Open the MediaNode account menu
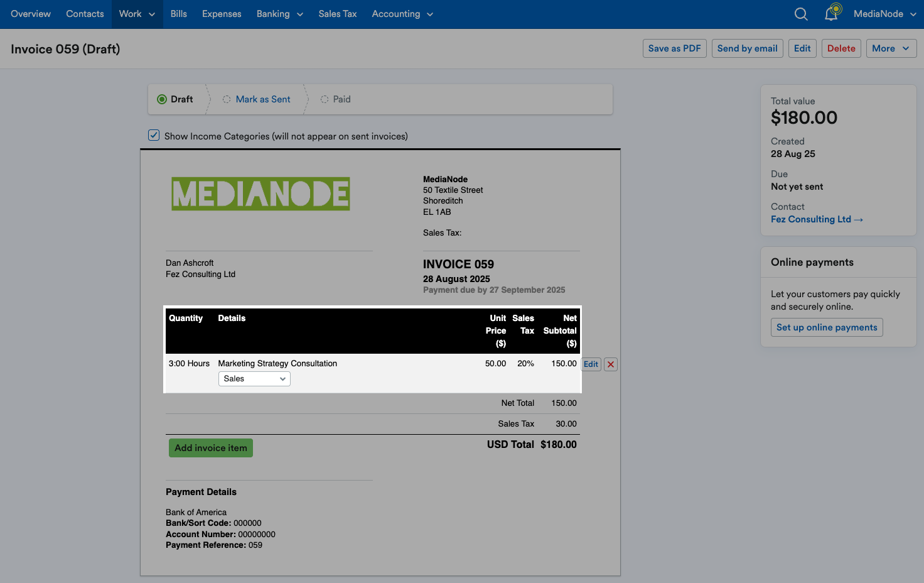This screenshot has height=583, width=924. coord(885,14)
